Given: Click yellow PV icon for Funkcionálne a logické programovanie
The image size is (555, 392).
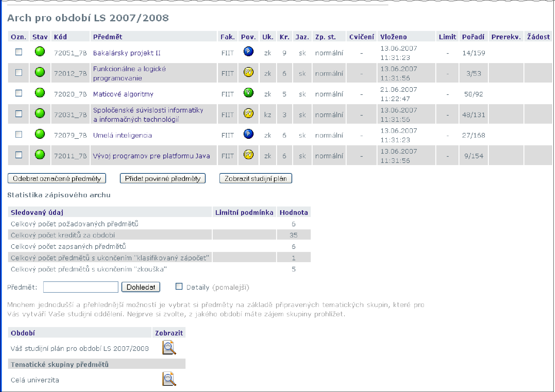Looking at the screenshot, I should [249, 72].
